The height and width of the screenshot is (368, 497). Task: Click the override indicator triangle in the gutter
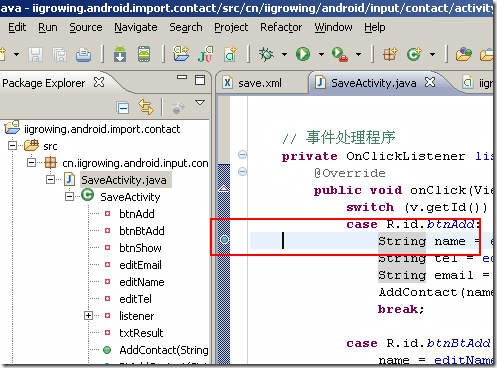click(223, 189)
